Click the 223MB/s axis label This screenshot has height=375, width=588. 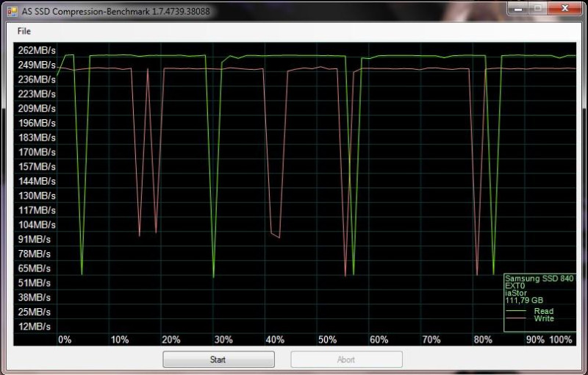coord(37,94)
